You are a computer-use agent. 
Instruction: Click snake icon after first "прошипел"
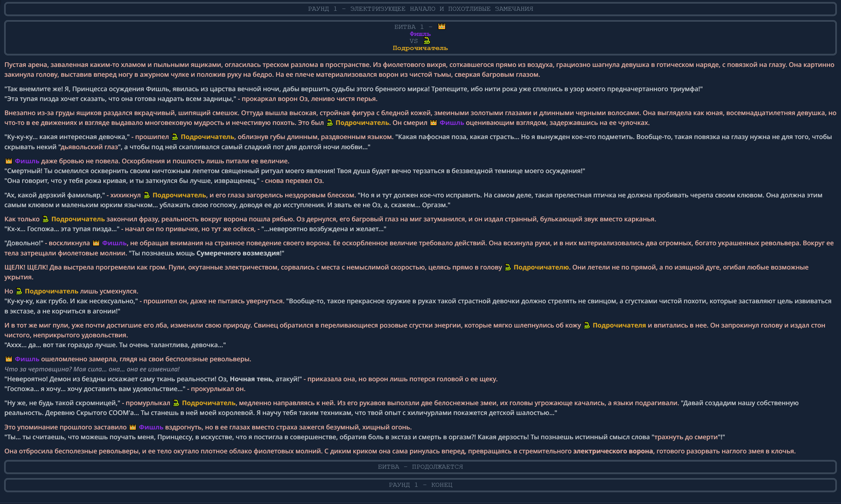coord(175,137)
